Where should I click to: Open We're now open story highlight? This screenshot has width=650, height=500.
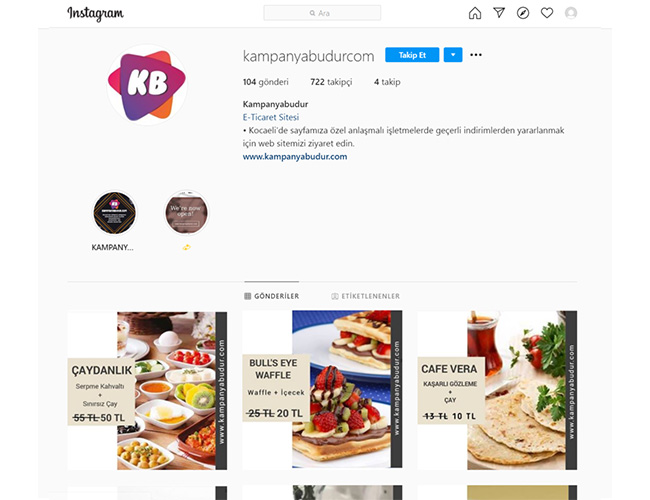pos(187,213)
